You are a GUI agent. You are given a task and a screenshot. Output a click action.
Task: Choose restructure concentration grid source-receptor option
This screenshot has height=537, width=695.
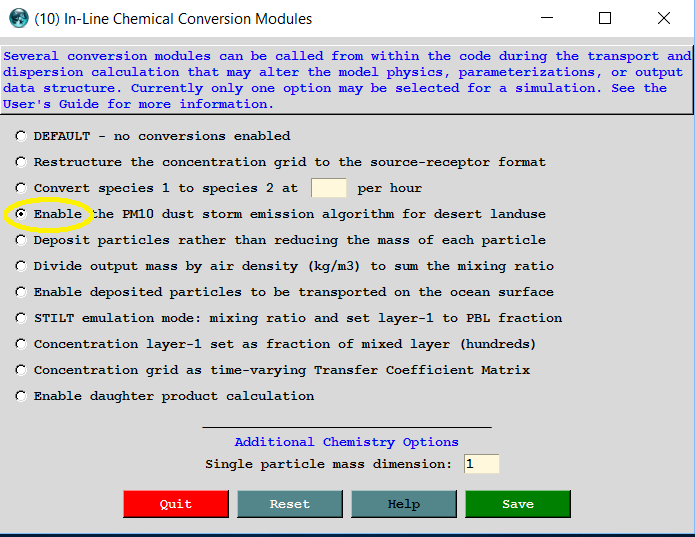click(21, 162)
